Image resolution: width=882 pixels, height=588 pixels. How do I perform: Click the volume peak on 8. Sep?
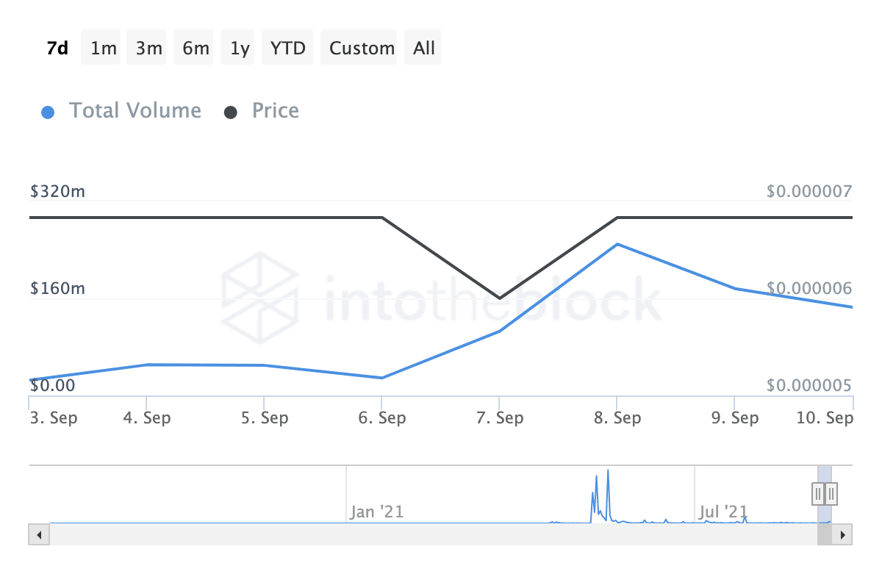click(617, 244)
